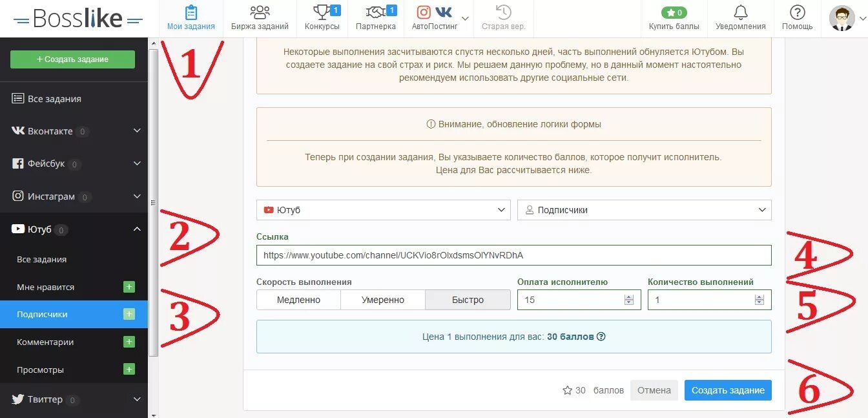Decrease Оплата исполнителю with down arrow
Image resolution: width=868 pixels, height=418 pixels.
click(x=629, y=302)
